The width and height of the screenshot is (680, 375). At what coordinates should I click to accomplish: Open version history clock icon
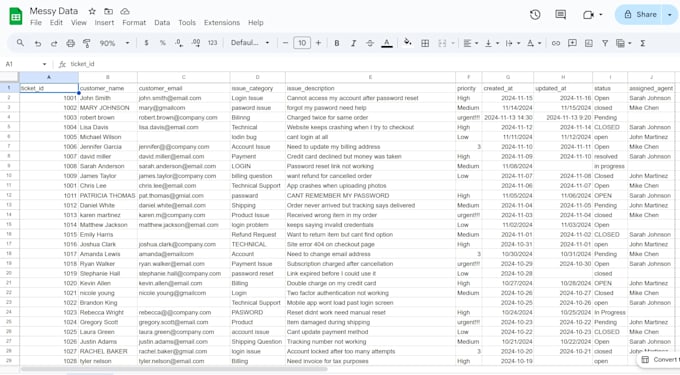coord(535,15)
